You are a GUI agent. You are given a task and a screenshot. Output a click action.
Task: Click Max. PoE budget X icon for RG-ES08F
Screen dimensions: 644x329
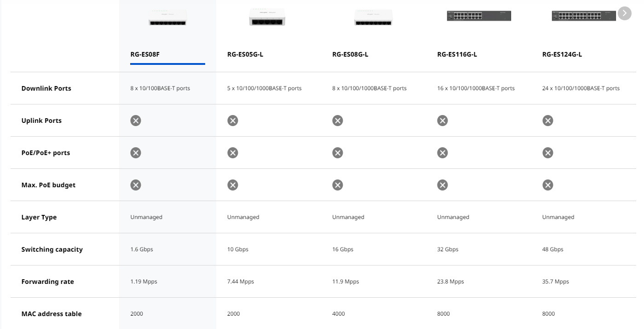[x=136, y=185]
